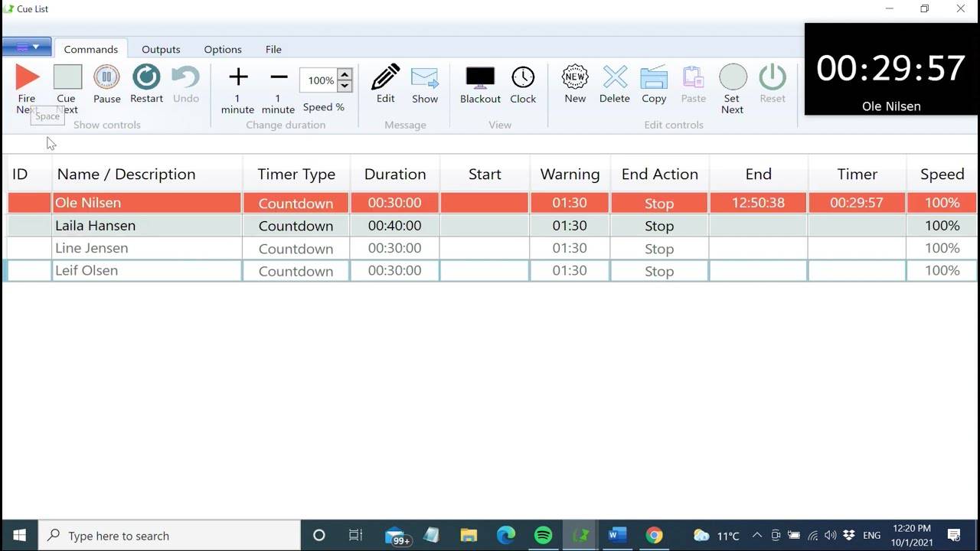The image size is (980, 551).
Task: Open the Options tab
Action: (x=223, y=49)
